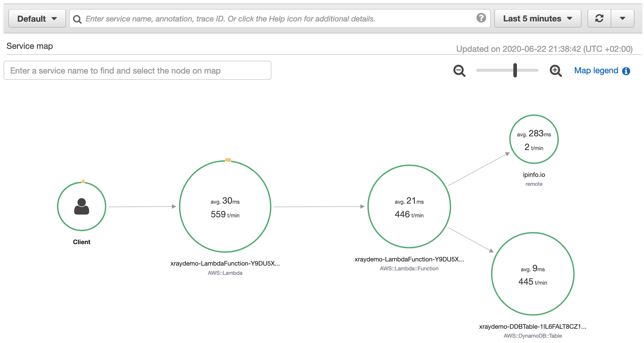Click the zoom out magnifier icon

459,71
